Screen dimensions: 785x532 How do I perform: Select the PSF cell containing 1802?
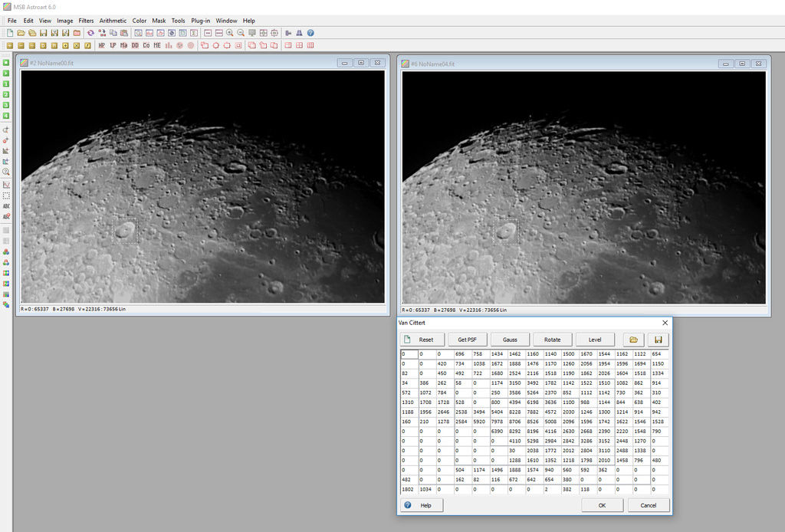tap(409, 490)
